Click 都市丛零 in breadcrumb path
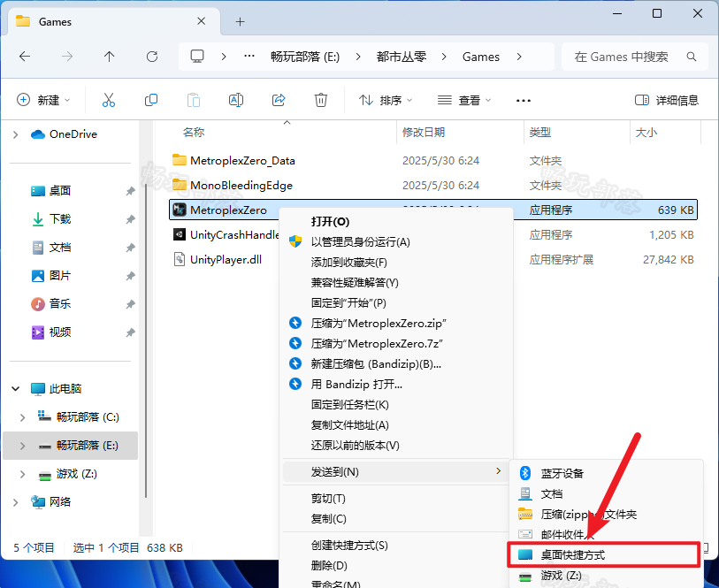This screenshot has height=588, width=719. pyautogui.click(x=402, y=57)
